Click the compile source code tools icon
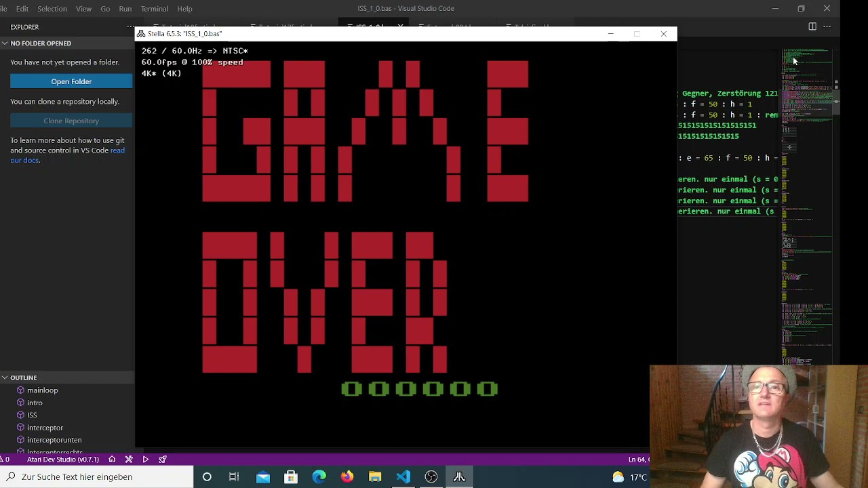The height and width of the screenshot is (488, 868). tap(129, 460)
